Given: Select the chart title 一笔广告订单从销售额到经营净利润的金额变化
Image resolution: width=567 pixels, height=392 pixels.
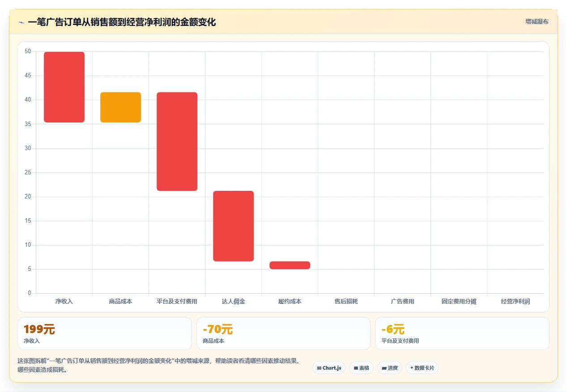Looking at the screenshot, I should coord(122,22).
